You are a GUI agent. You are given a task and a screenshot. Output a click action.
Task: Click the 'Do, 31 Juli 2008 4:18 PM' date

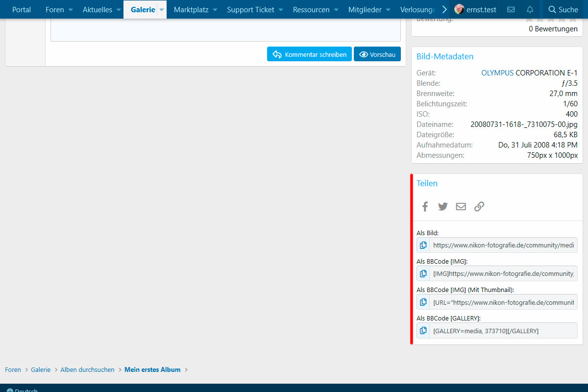tap(538, 145)
